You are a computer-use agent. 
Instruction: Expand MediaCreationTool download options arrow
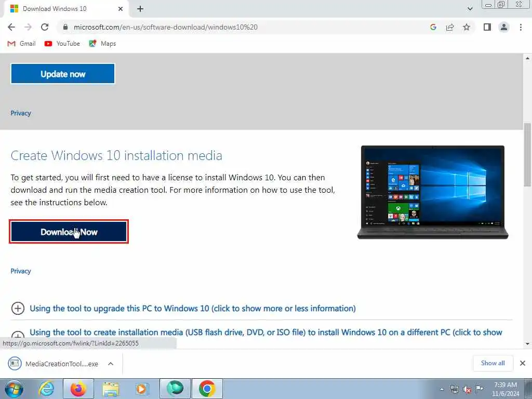[111, 364]
